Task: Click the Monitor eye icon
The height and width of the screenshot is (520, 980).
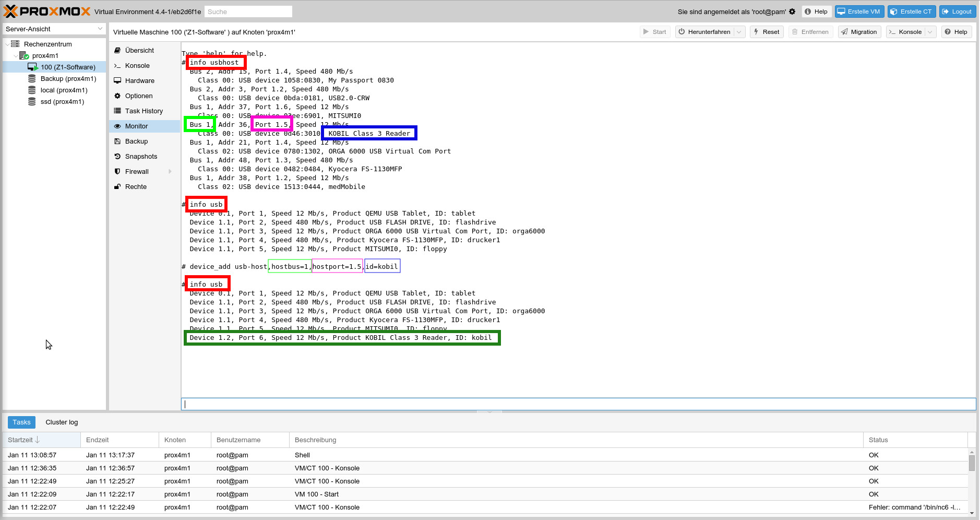Action: point(117,126)
